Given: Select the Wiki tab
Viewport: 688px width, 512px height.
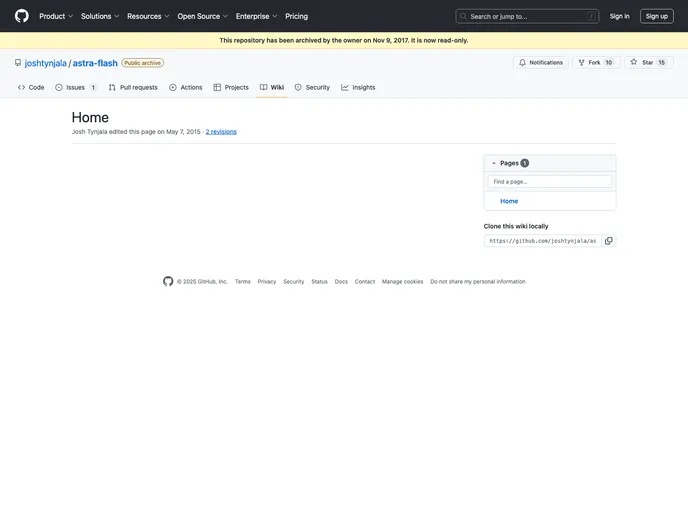Looking at the screenshot, I should pyautogui.click(x=272, y=87).
